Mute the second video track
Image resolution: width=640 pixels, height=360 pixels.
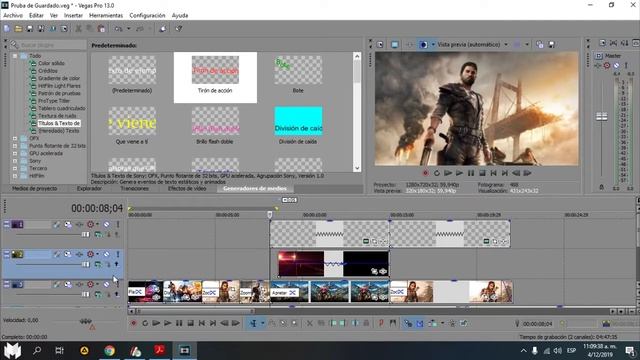coord(106,254)
